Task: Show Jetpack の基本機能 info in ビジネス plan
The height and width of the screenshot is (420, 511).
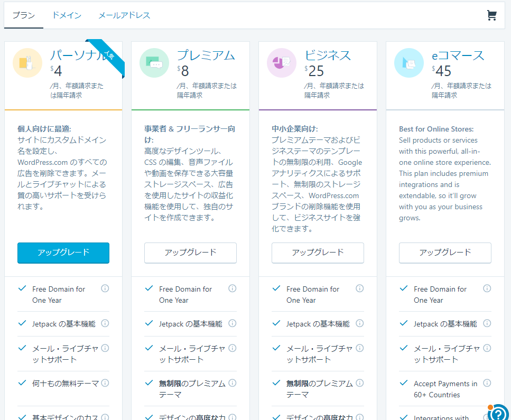Action: click(x=360, y=323)
